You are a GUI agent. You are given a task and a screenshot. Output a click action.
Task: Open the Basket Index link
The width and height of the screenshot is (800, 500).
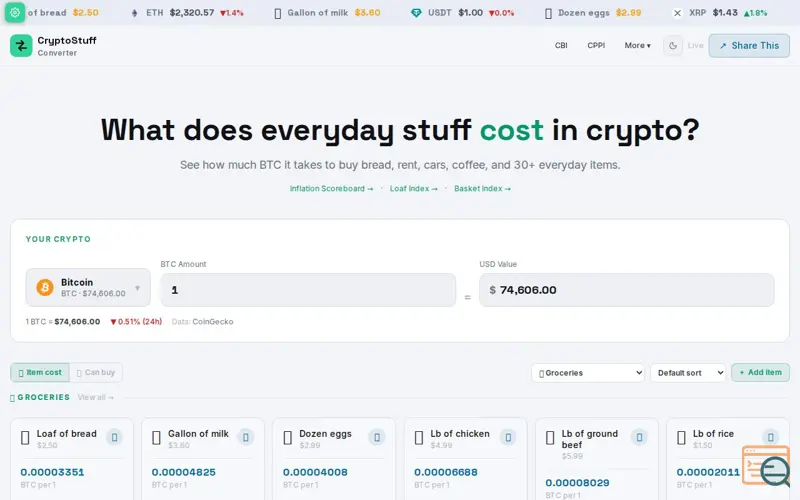click(x=482, y=189)
